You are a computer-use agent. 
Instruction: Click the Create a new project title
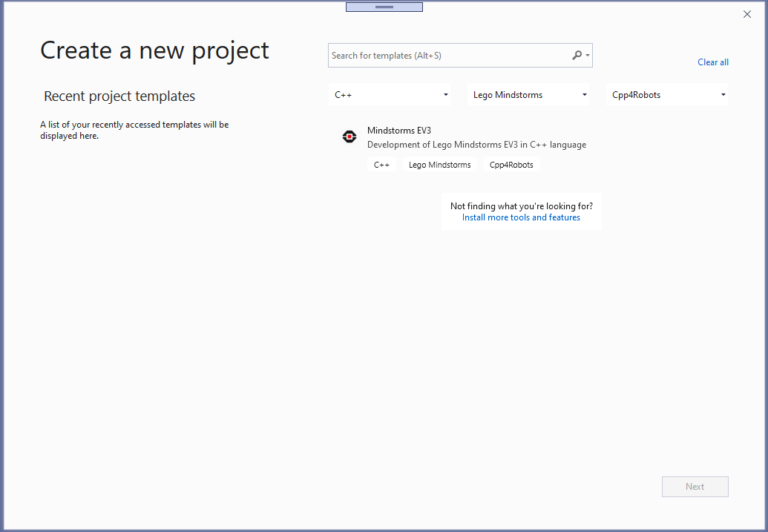click(x=155, y=50)
